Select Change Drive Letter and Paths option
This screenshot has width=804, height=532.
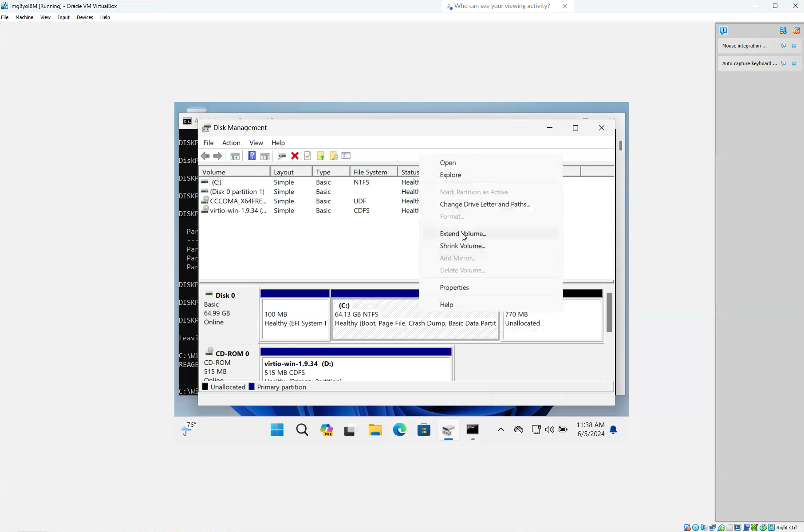point(485,204)
